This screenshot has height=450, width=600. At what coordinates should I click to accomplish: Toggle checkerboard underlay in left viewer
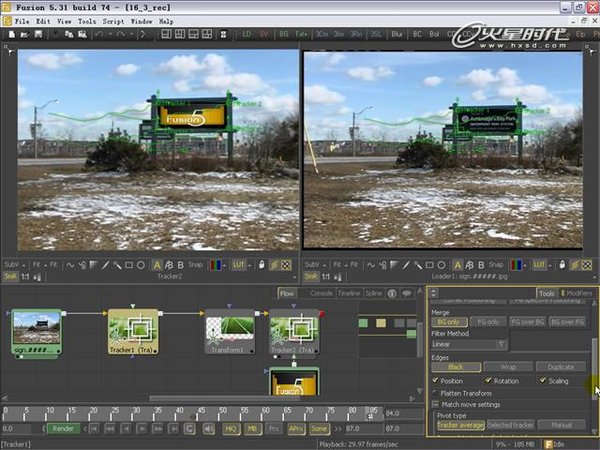tap(286, 265)
